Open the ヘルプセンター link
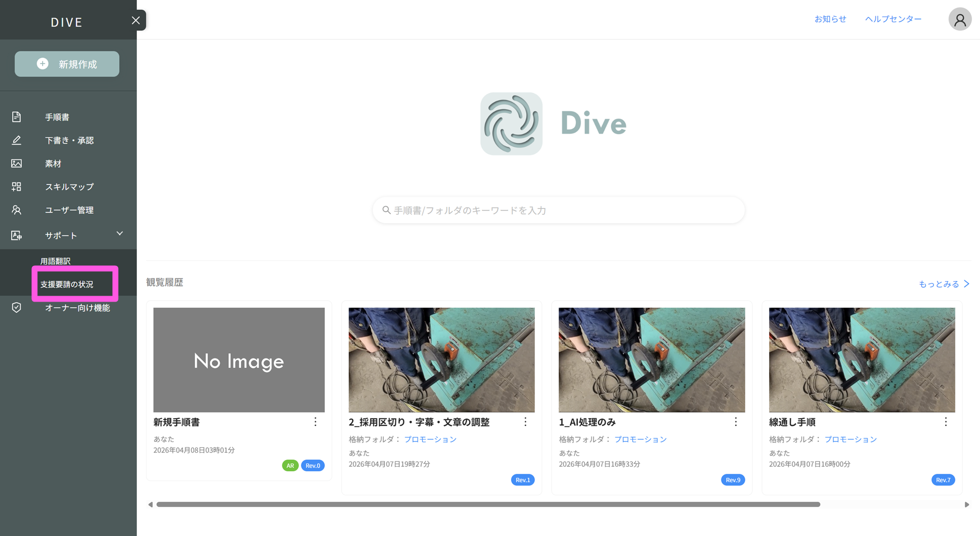Screen dimensions: 980x536 coord(893,19)
